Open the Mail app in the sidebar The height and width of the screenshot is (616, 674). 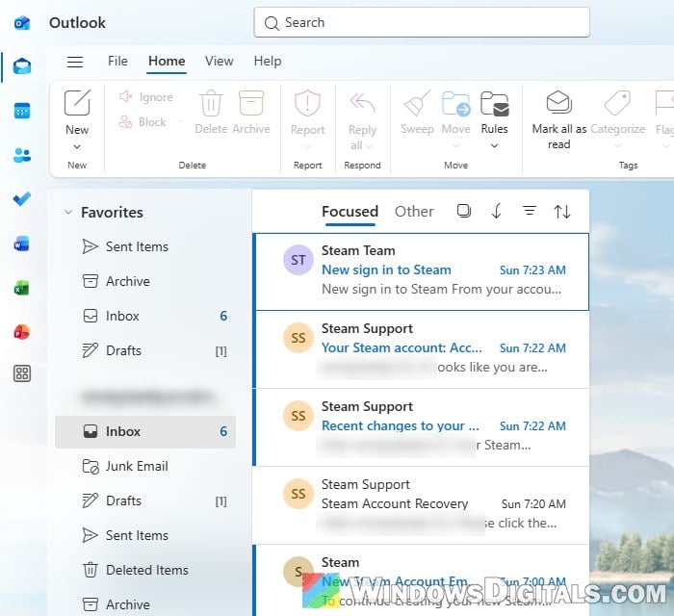22,66
